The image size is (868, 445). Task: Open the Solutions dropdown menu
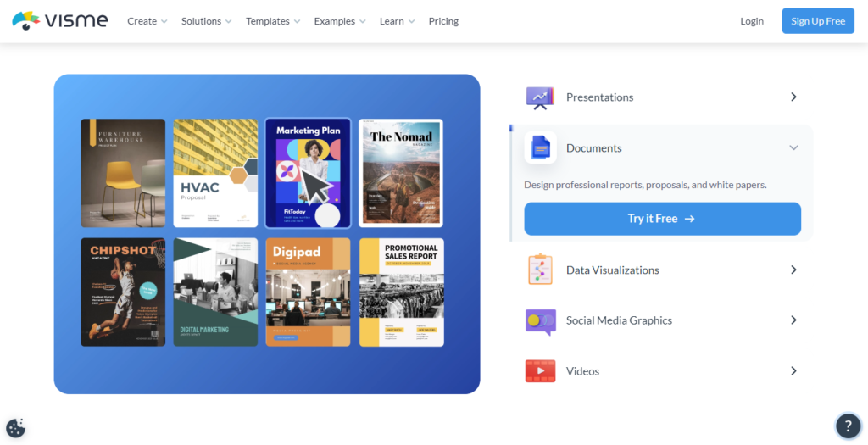point(207,21)
